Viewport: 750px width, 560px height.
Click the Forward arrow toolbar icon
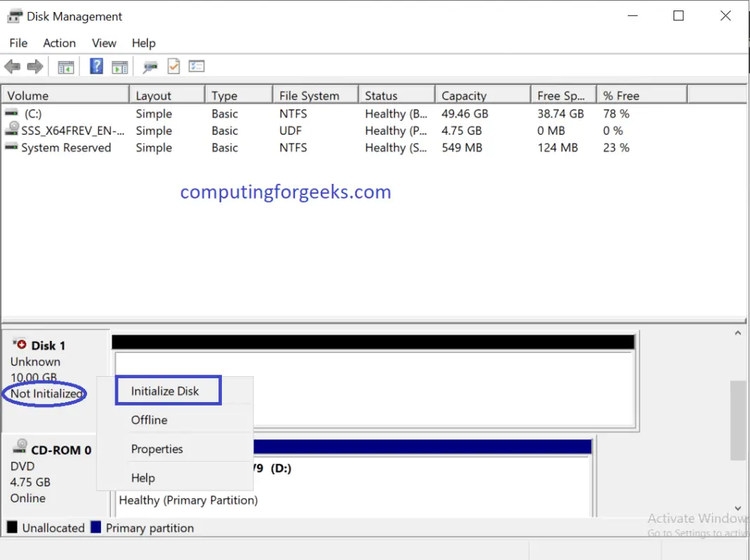34,67
